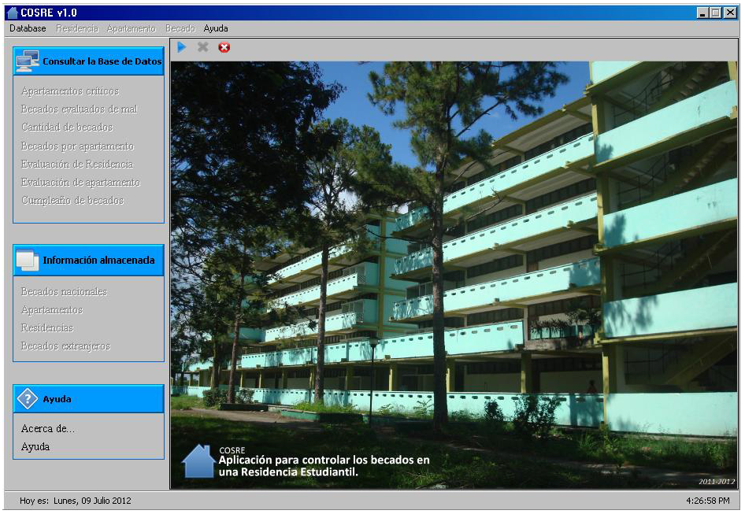Open the Ayuda menu in menu bar

[x=216, y=29]
